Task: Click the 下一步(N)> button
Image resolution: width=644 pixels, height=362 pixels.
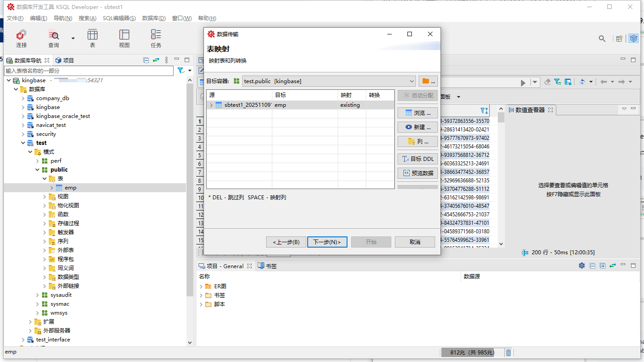Action: 327,242
